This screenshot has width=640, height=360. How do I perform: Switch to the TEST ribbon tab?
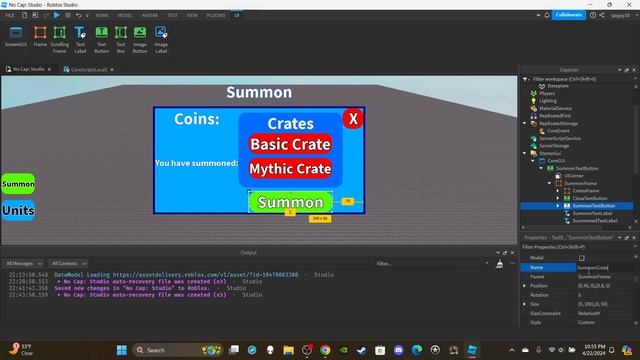172,15
